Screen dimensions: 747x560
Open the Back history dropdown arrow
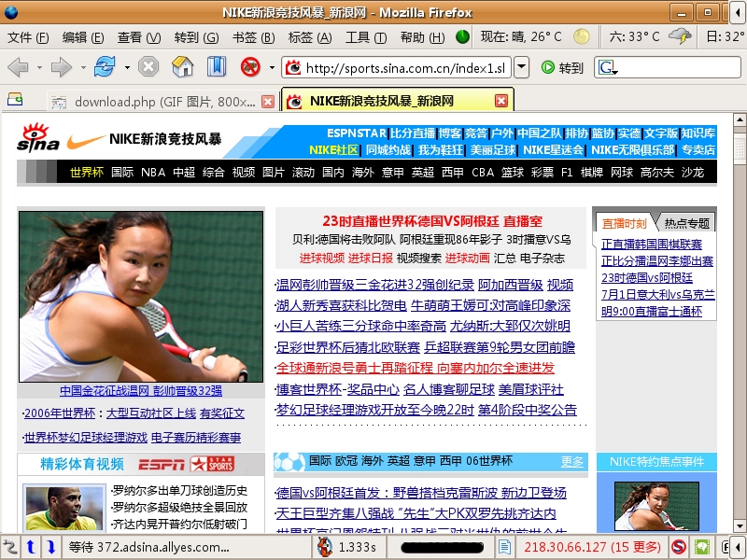[39, 67]
